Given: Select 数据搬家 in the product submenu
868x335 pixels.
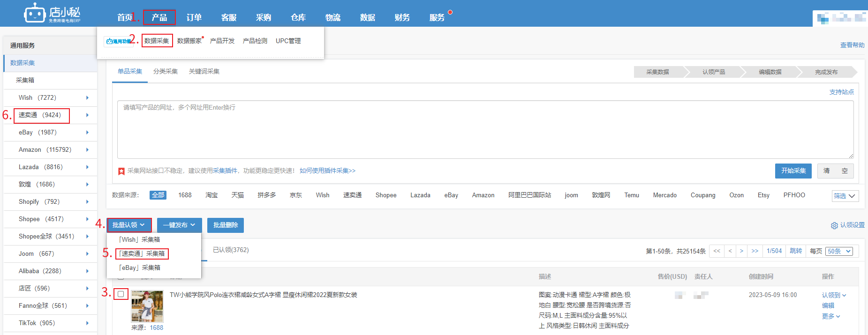Looking at the screenshot, I should point(189,41).
